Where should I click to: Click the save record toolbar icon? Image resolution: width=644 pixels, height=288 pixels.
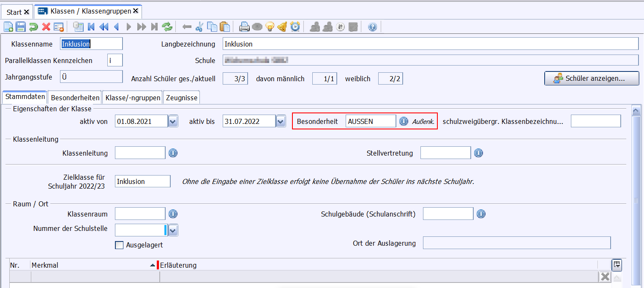click(21, 27)
